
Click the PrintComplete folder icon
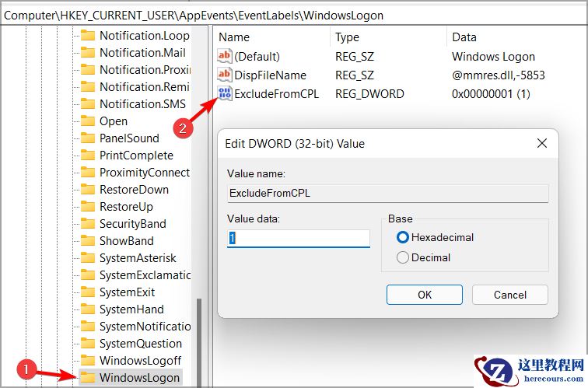click(88, 156)
